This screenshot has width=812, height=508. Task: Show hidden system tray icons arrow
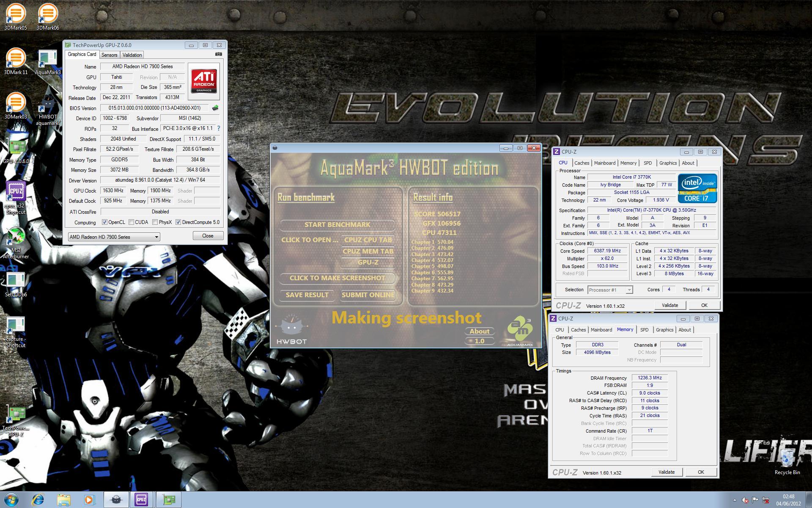735,500
